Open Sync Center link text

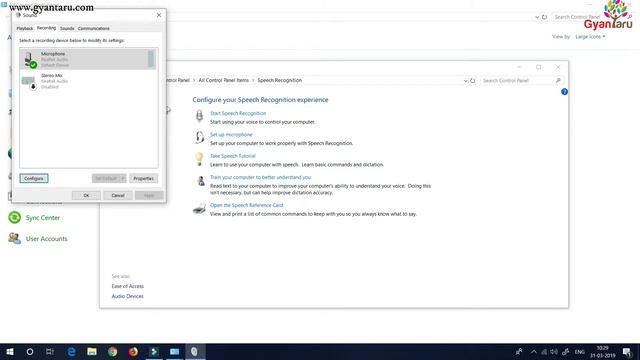(x=43, y=218)
